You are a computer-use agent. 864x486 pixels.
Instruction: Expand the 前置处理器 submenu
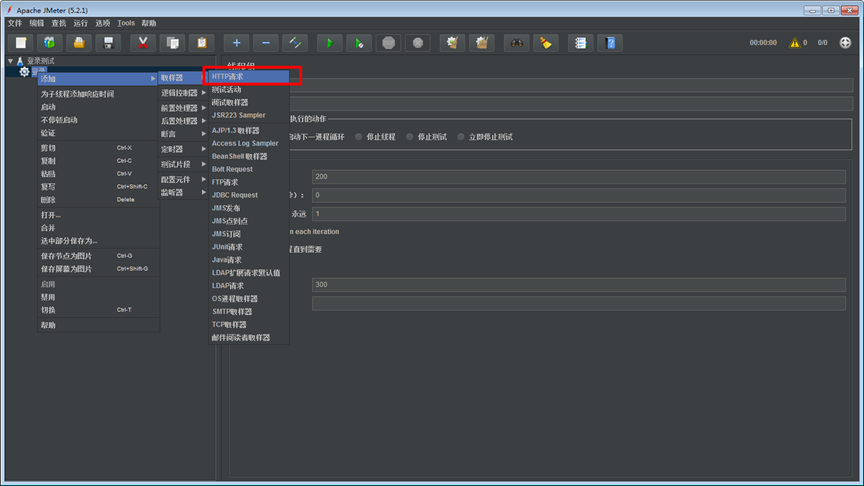[183, 108]
